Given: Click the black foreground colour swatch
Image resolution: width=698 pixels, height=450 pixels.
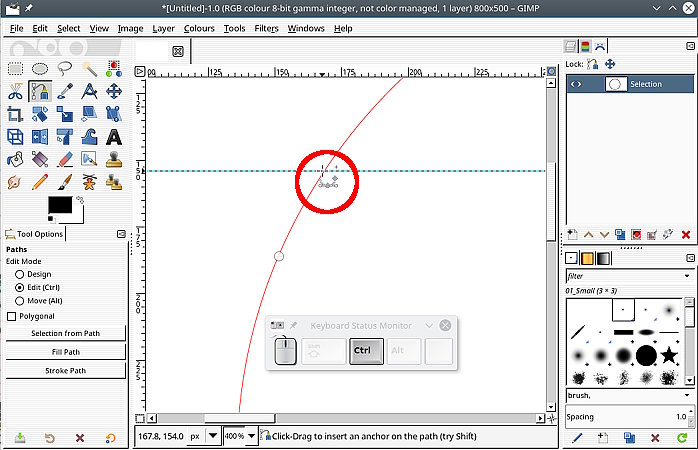Looking at the screenshot, I should coord(60,205).
